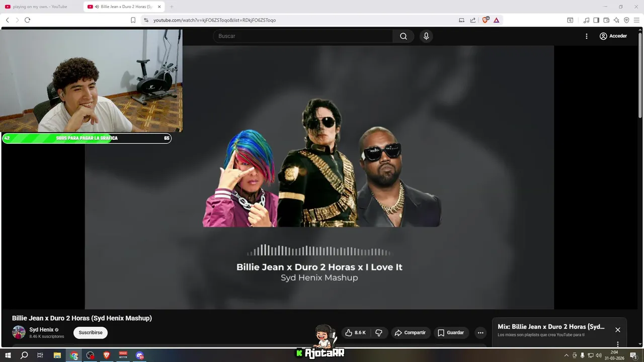The width and height of the screenshot is (644, 362).
Task: Open notification center with 3 notifications
Action: [x=634, y=355]
